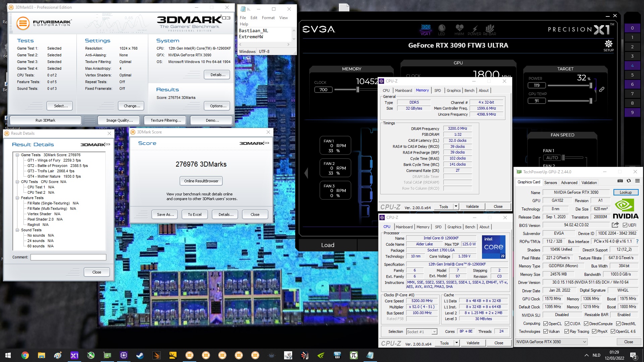Open the NVIDIA taskbar icon

[321, 355]
